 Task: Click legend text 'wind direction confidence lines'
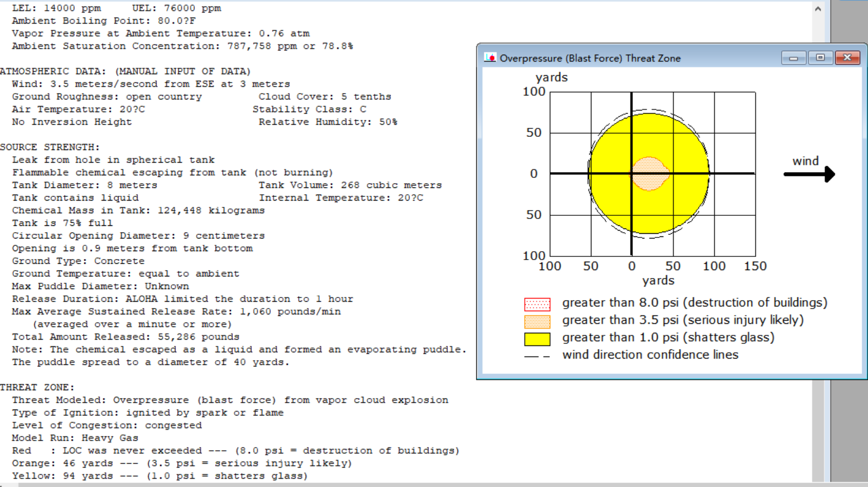point(650,355)
